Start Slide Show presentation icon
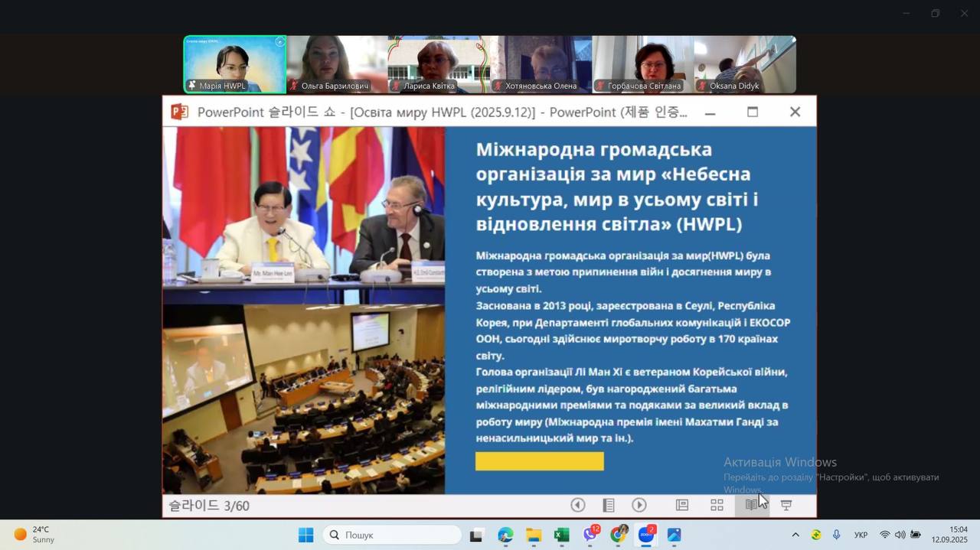This screenshot has width=980, height=550. pyautogui.click(x=786, y=505)
